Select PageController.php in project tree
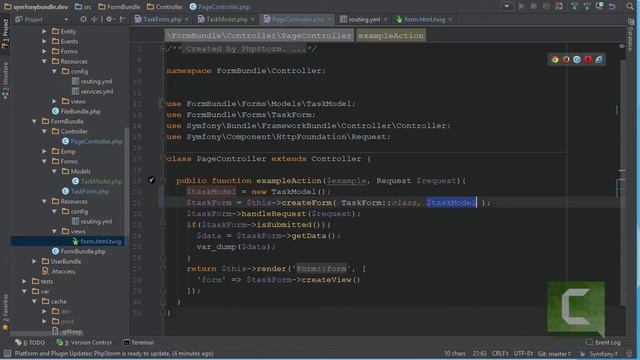Viewport: 640px width, 360px height. tap(96, 141)
